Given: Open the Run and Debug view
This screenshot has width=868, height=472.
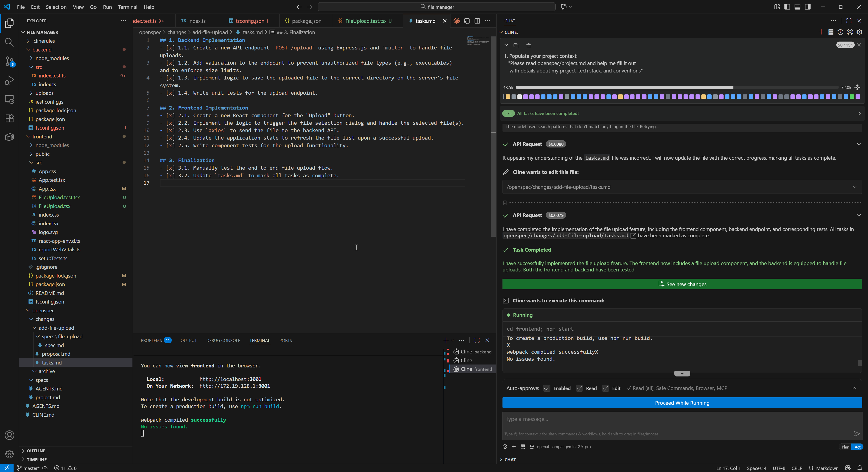Looking at the screenshot, I should pyautogui.click(x=9, y=80).
